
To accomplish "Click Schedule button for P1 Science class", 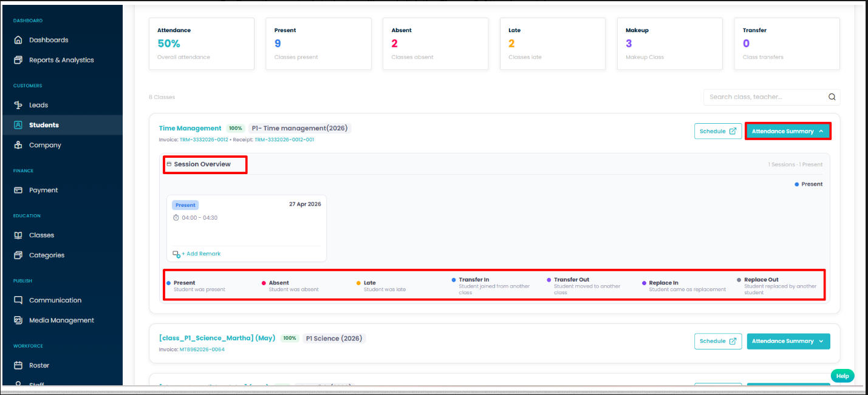I will click(718, 341).
